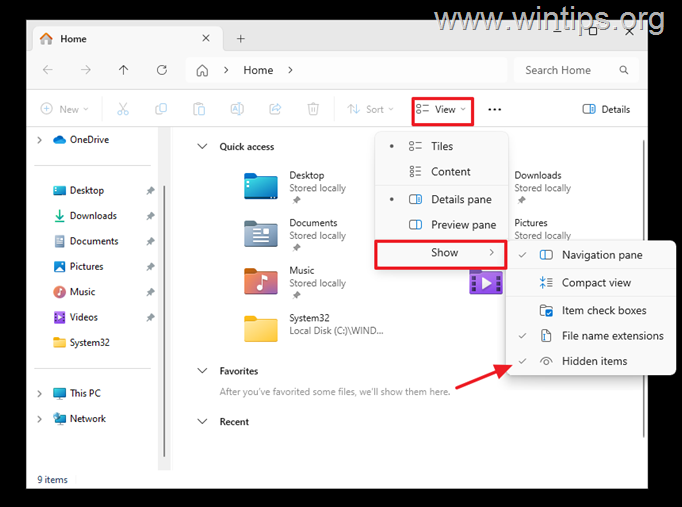
Task: Unpin Desktop using its sidebar pin icon
Action: [x=150, y=190]
